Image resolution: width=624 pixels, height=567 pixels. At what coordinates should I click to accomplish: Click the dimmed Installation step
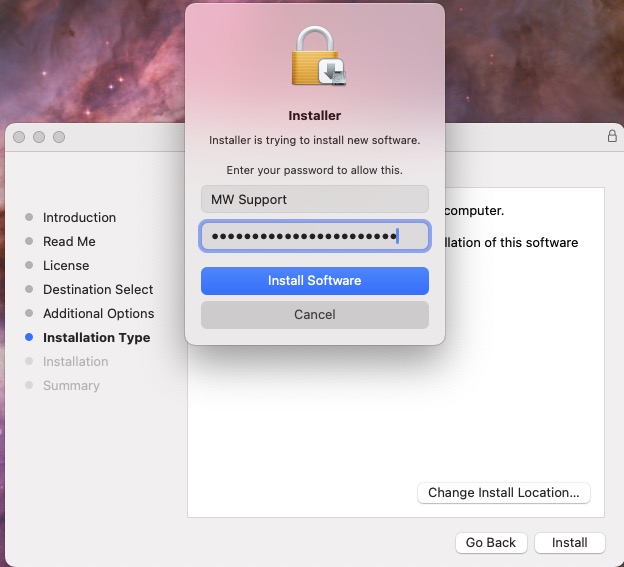tap(75, 361)
